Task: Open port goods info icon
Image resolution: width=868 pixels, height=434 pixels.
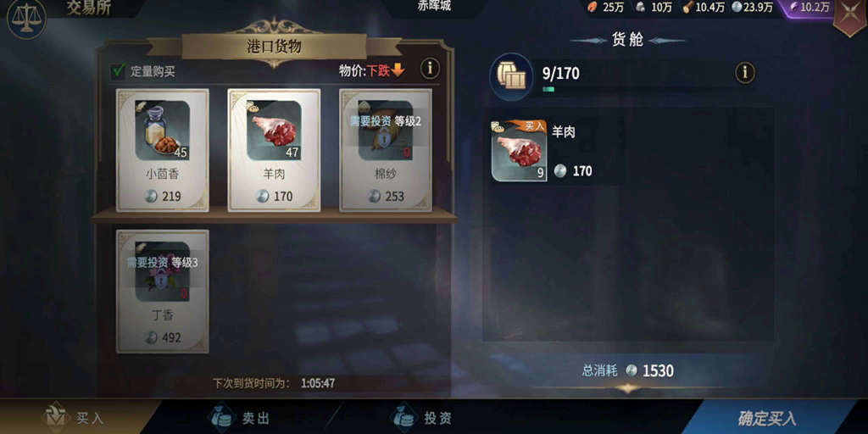Action: [430, 69]
